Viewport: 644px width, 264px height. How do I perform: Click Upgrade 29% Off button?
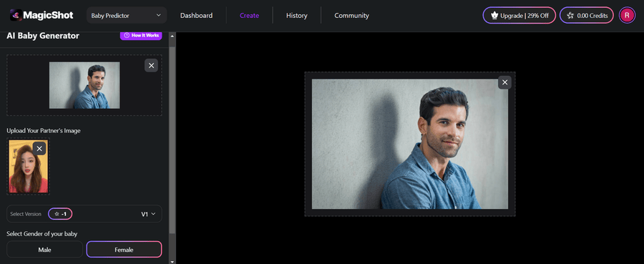519,16
